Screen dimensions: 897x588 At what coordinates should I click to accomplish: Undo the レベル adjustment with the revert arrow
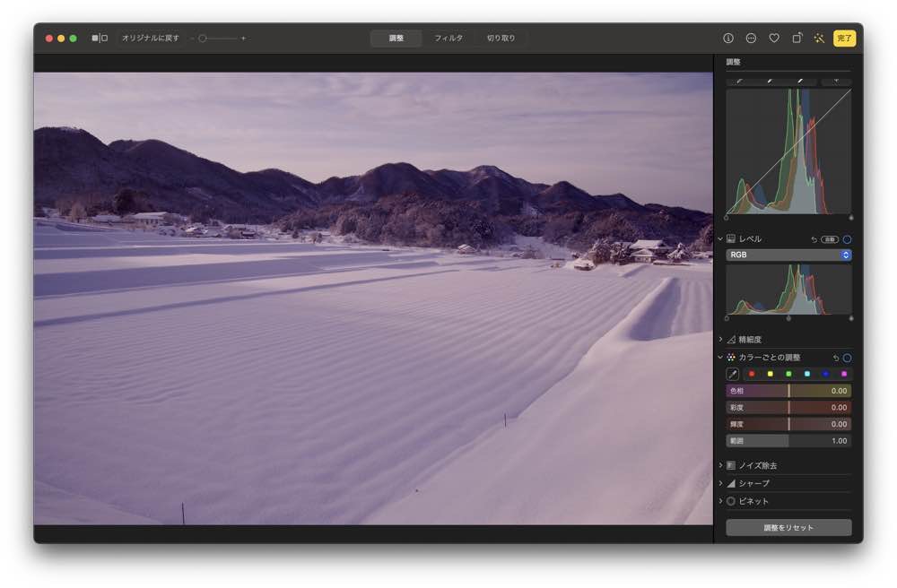(814, 239)
